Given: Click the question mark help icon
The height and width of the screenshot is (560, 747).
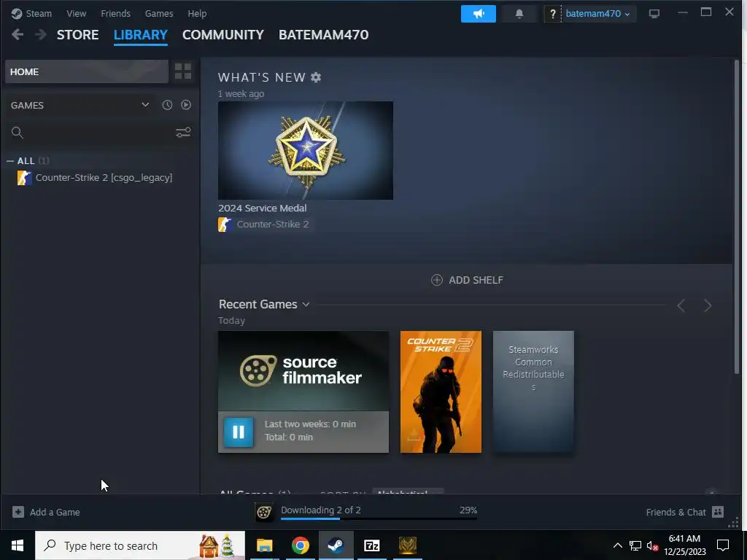Looking at the screenshot, I should 553,14.
